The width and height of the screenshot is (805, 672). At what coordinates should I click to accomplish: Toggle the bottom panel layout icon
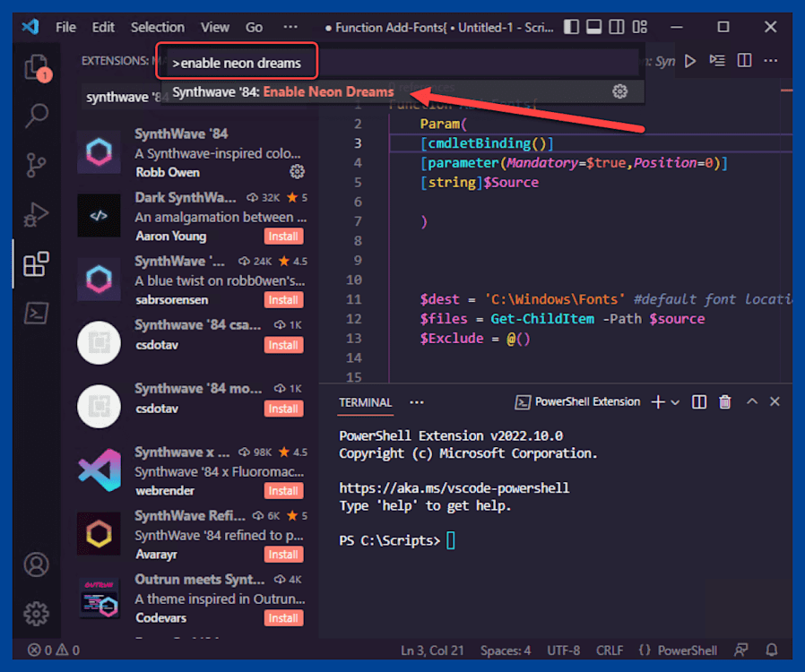click(594, 27)
